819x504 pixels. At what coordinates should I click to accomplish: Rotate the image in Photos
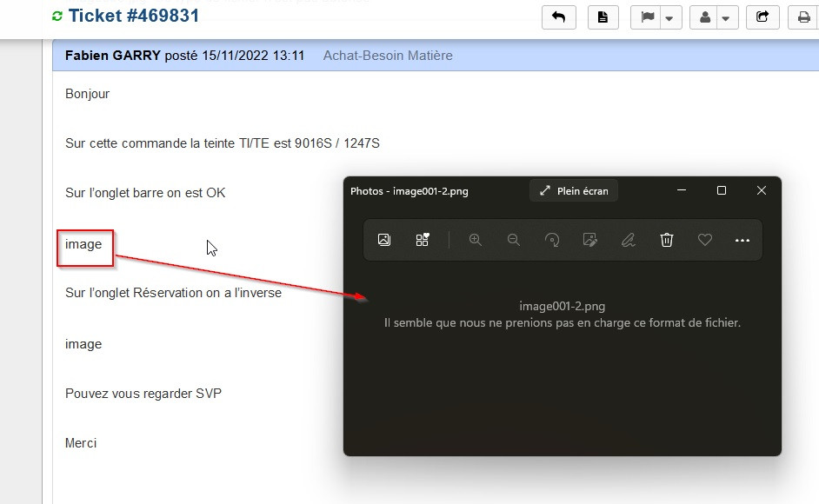click(552, 240)
